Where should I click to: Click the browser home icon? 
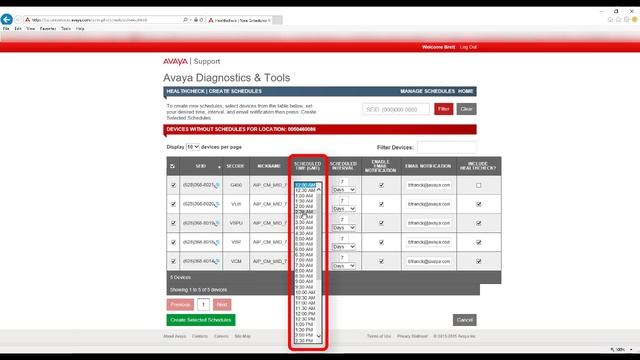tap(610, 19)
